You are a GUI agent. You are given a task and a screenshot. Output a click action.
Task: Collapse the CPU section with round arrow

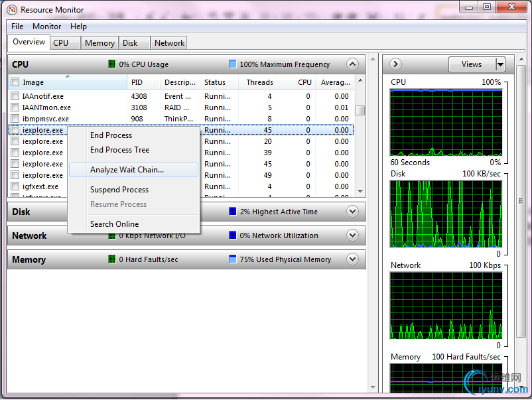352,64
